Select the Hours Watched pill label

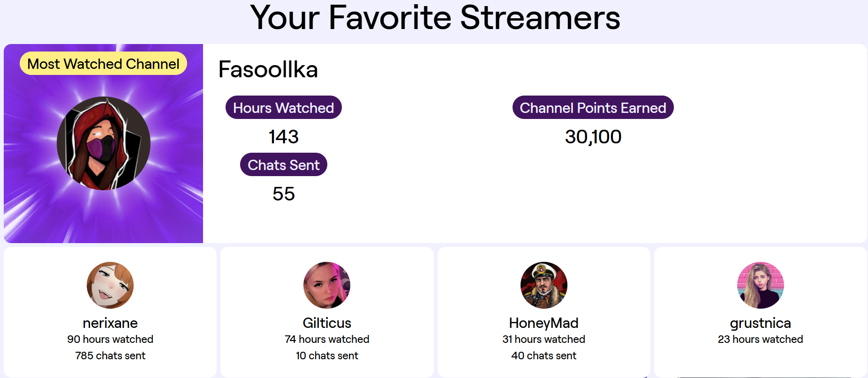coord(284,108)
